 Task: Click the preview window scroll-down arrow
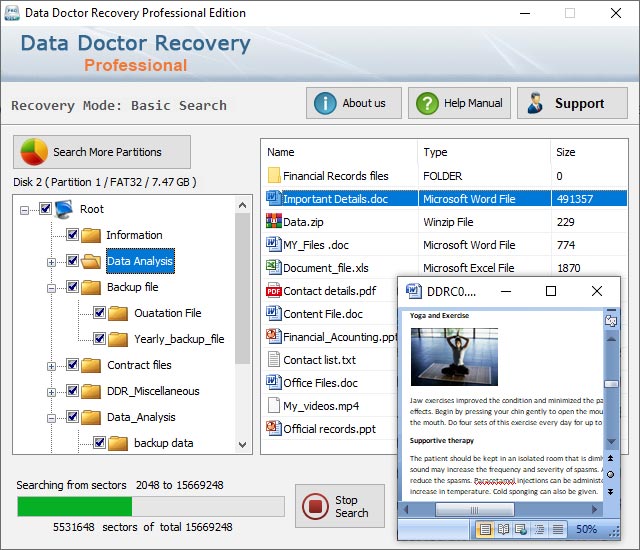pos(611,442)
